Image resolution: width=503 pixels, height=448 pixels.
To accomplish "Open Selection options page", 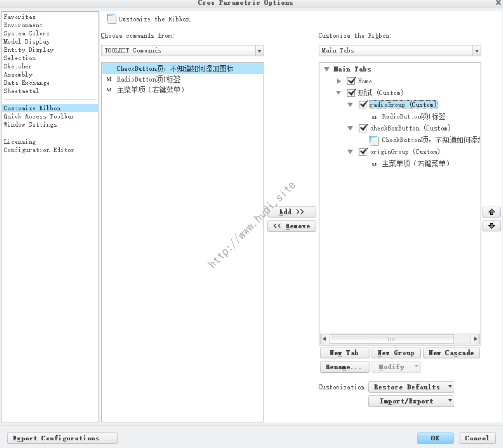I will click(x=20, y=58).
